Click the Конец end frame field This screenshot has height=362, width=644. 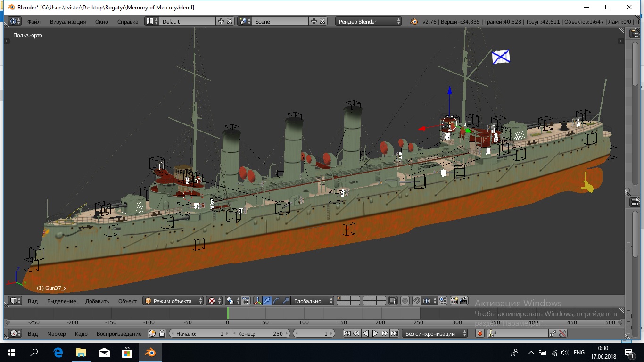pyautogui.click(x=260, y=333)
